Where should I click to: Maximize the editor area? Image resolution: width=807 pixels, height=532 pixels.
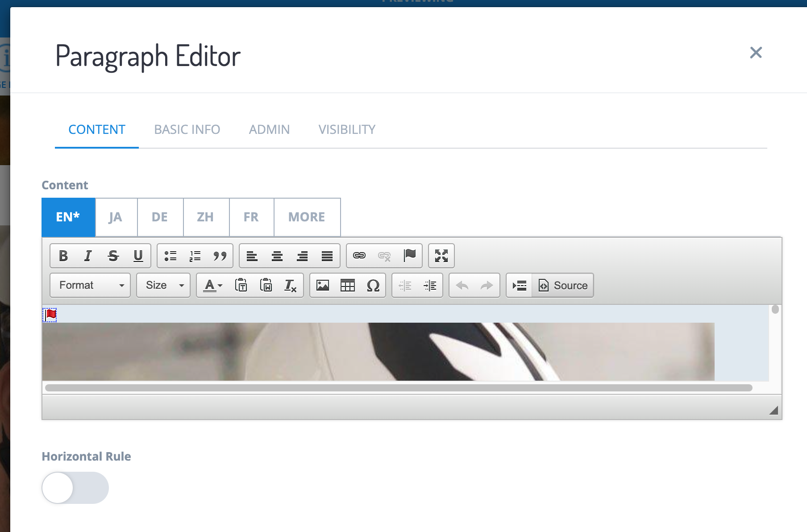point(441,256)
